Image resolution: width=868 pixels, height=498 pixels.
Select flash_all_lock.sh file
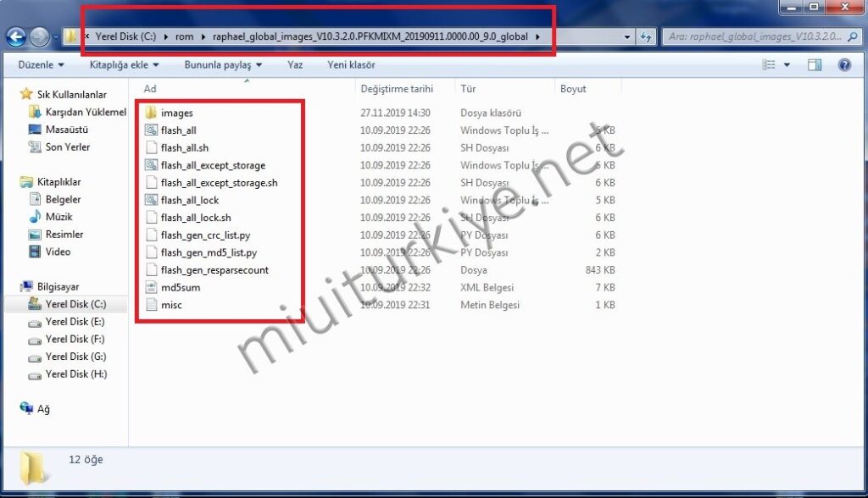click(195, 218)
